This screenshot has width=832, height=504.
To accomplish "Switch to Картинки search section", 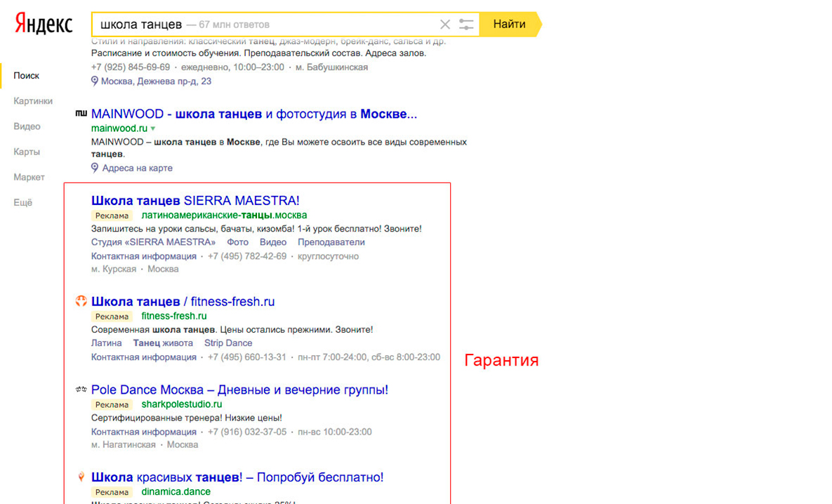I will pyautogui.click(x=33, y=101).
